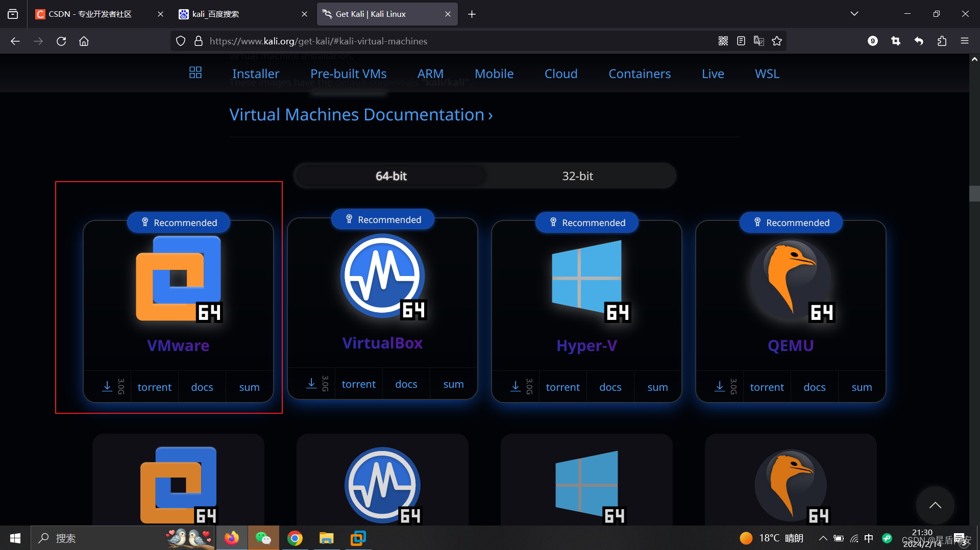
Task: Click the VMware title text
Action: 178,345
